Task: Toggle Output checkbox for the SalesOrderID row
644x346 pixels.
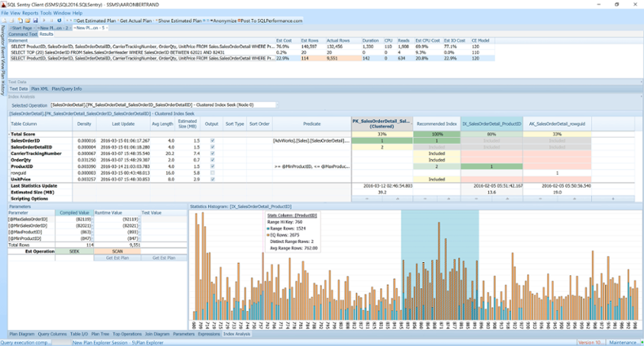Action: coord(212,141)
